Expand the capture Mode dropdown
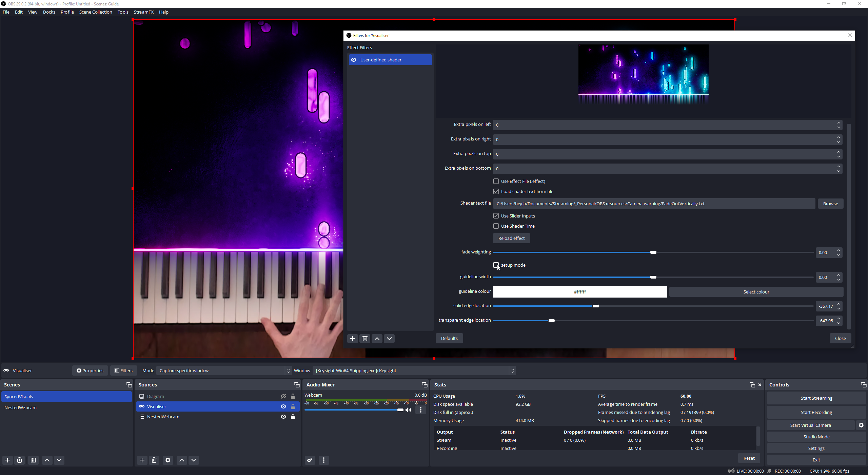The image size is (868, 475). (224, 370)
